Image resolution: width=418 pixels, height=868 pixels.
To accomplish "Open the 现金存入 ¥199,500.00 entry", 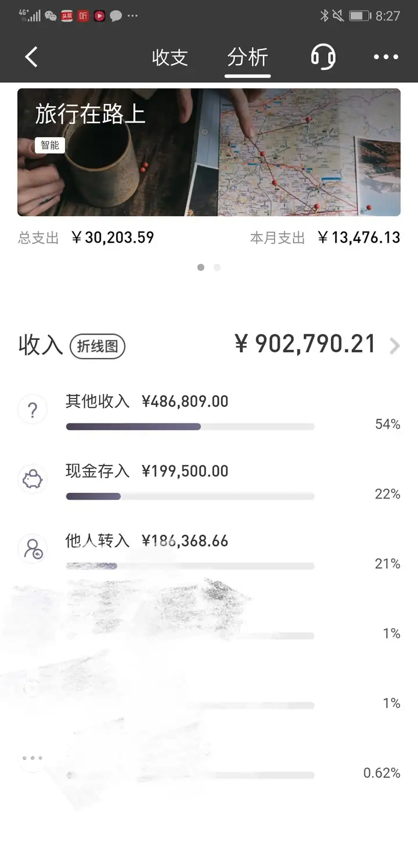I will [147, 471].
